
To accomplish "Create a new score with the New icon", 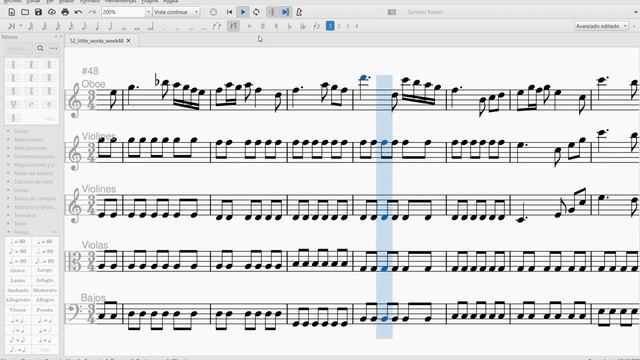I will pos(11,12).
